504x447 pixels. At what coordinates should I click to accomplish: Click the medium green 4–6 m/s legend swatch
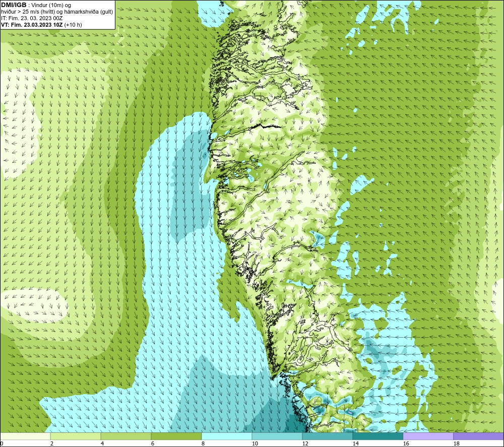click(x=126, y=436)
